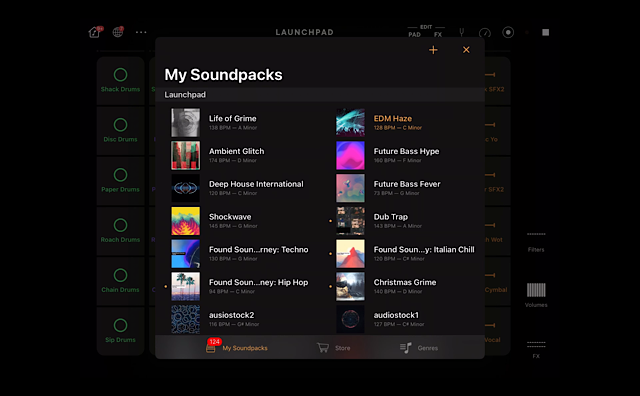Trigger the Roach Drums pad
This screenshot has height=396, width=640.
(120, 231)
